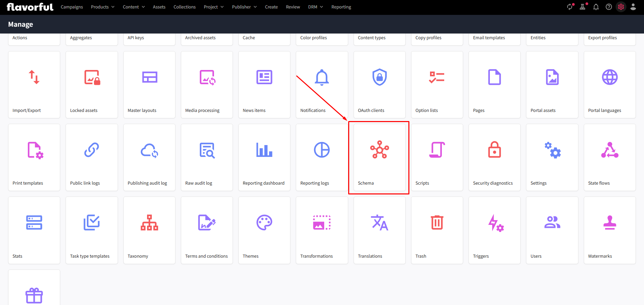Screen dimensions: 644x305
Task: Click the Security diagnostics tile
Action: [494, 157]
